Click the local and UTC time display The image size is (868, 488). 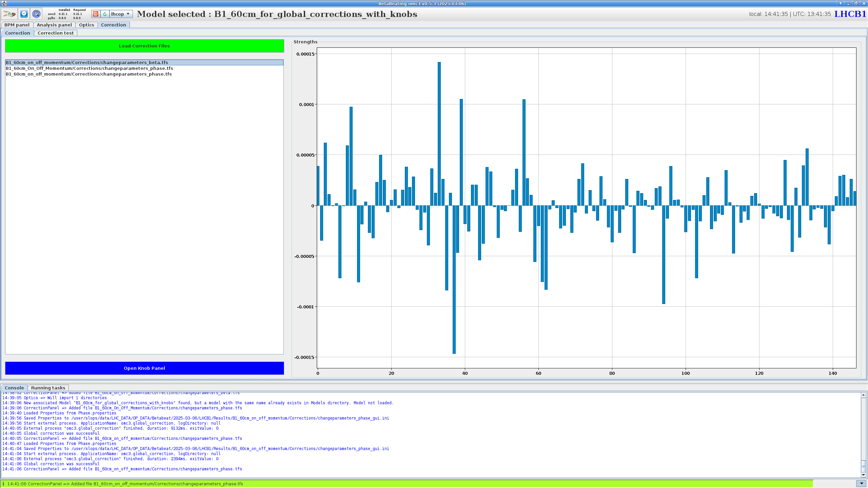coord(790,14)
